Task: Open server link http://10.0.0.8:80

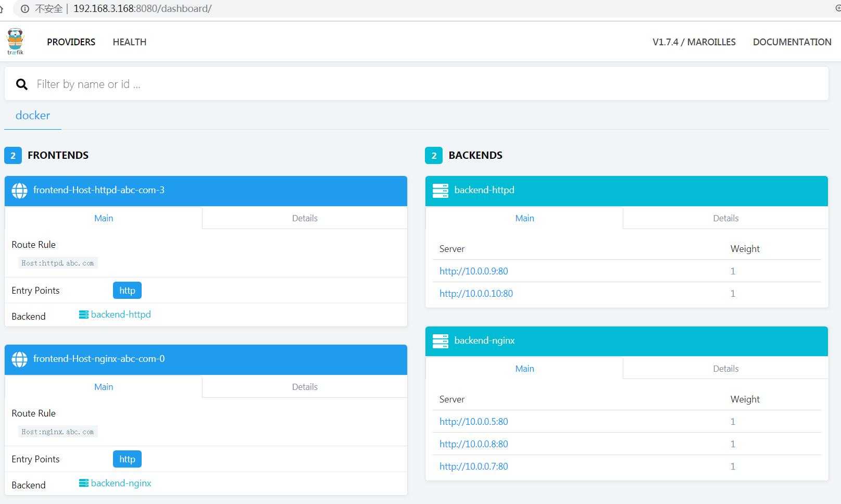Action: [x=473, y=444]
